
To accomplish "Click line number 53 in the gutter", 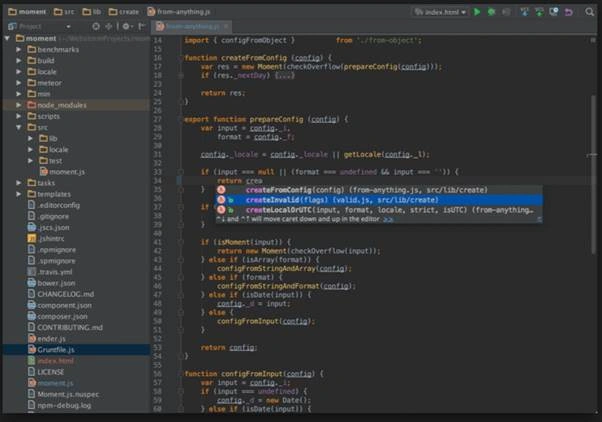I will 158,348.
